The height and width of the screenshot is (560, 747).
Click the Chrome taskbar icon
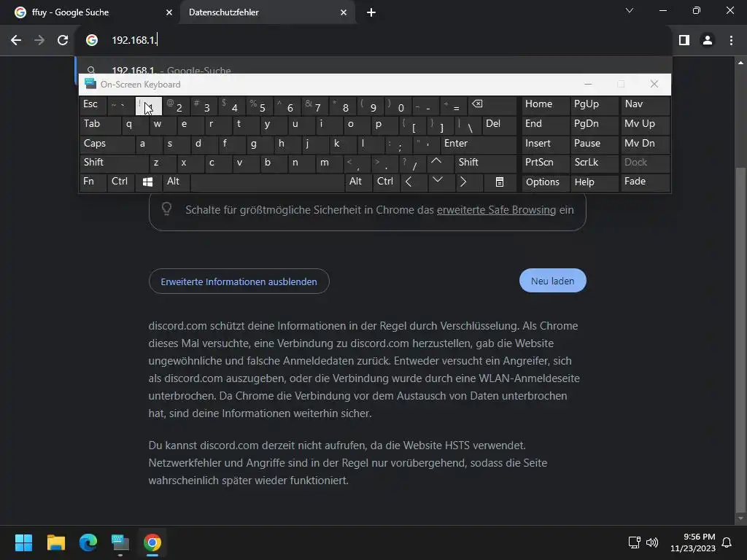pyautogui.click(x=152, y=542)
